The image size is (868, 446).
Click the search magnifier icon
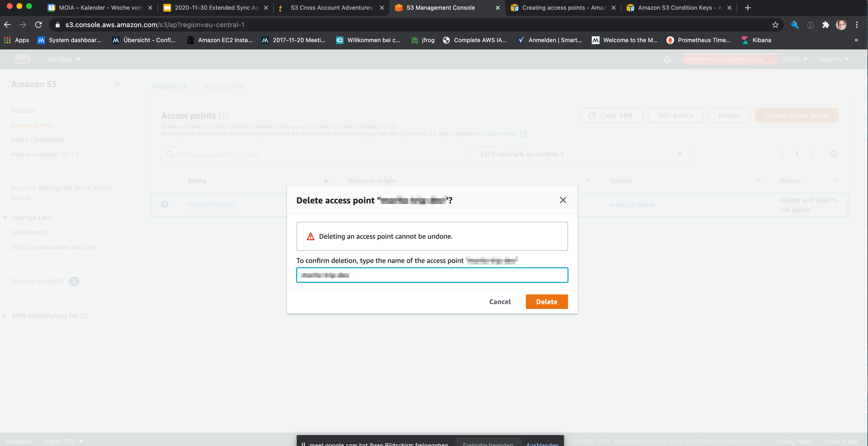[170, 154]
